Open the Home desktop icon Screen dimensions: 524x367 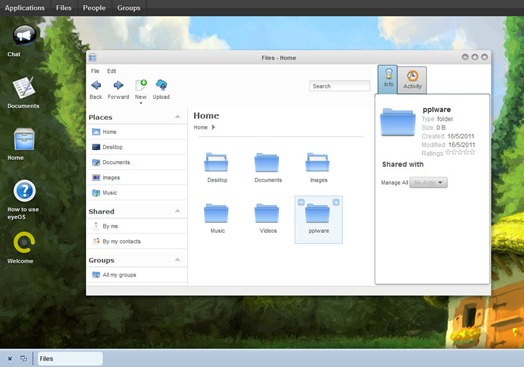tap(23, 139)
